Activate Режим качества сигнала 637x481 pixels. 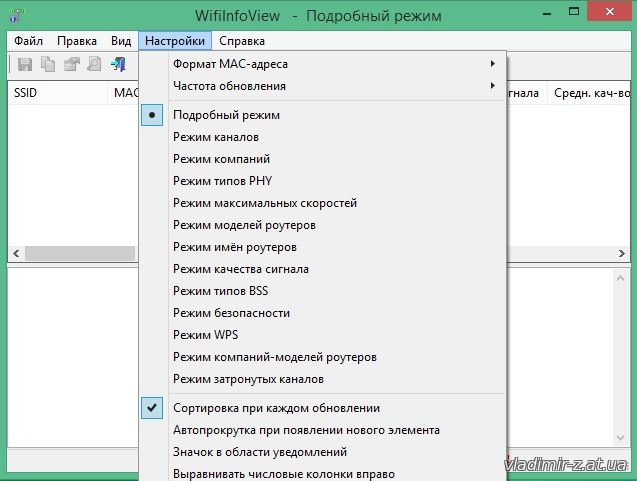(x=322, y=269)
